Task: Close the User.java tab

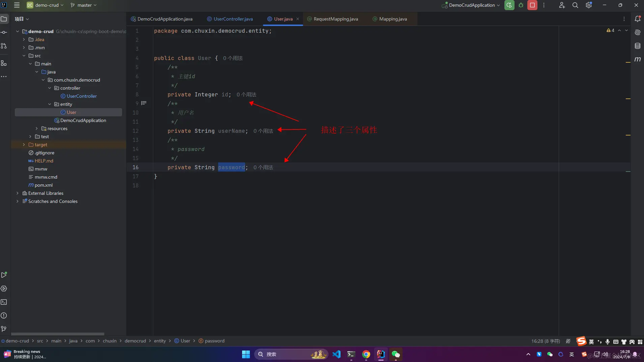Action: pos(298,19)
